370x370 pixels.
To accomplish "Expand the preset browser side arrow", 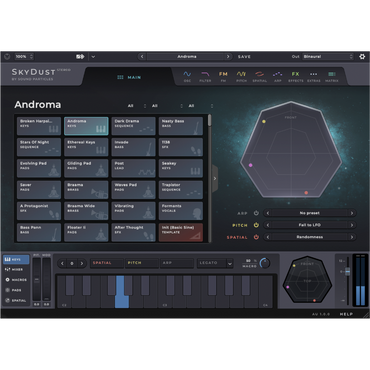I will pyautogui.click(x=215, y=179).
